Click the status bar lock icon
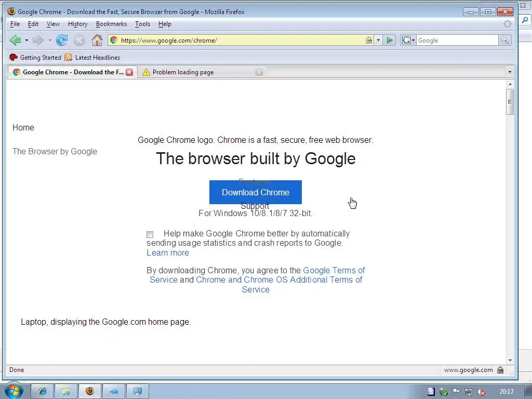Screen dimensions: 532x399 (500, 370)
